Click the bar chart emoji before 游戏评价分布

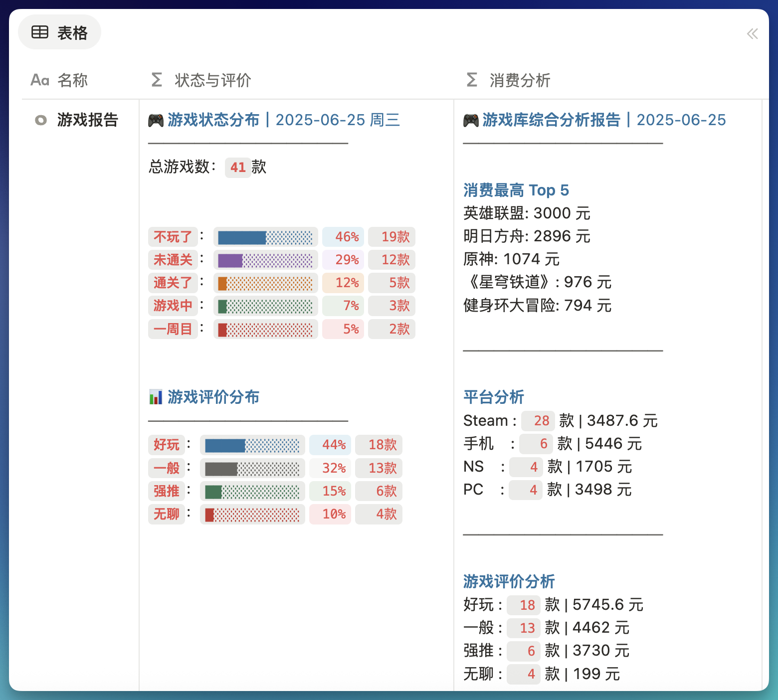156,397
